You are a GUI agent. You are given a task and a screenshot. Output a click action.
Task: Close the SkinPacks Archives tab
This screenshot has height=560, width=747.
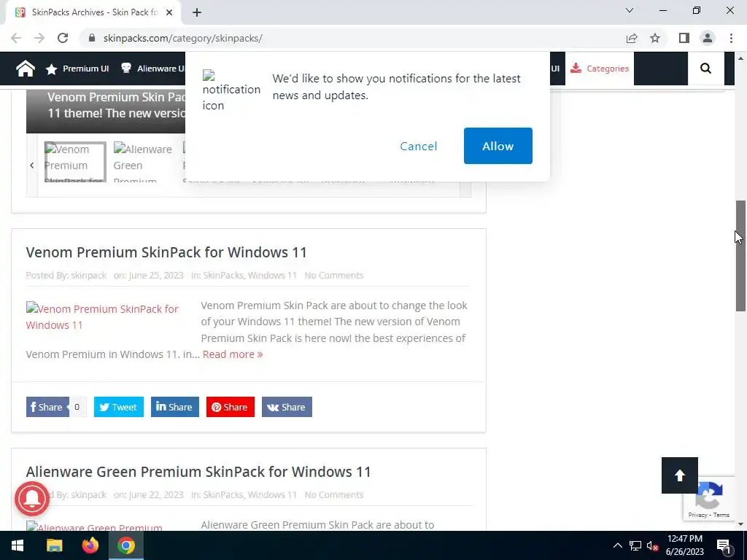[169, 13]
